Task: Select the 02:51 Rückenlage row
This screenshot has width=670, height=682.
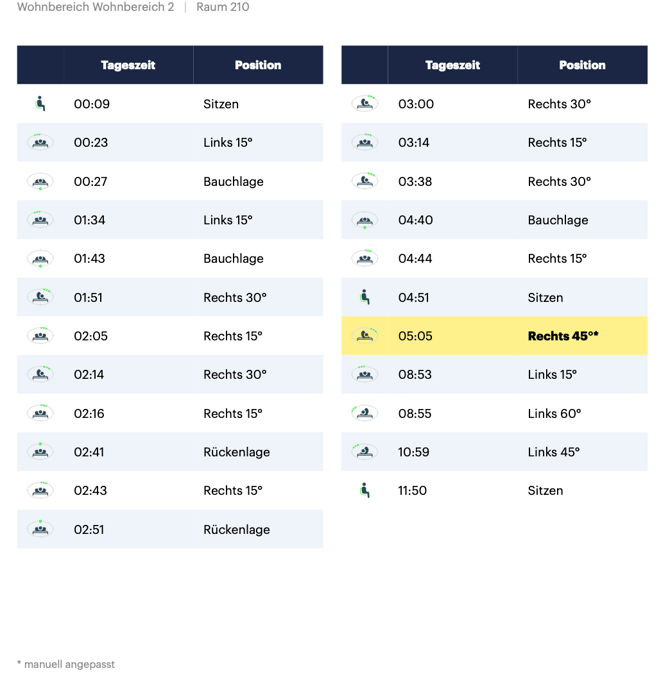Action: point(170,529)
